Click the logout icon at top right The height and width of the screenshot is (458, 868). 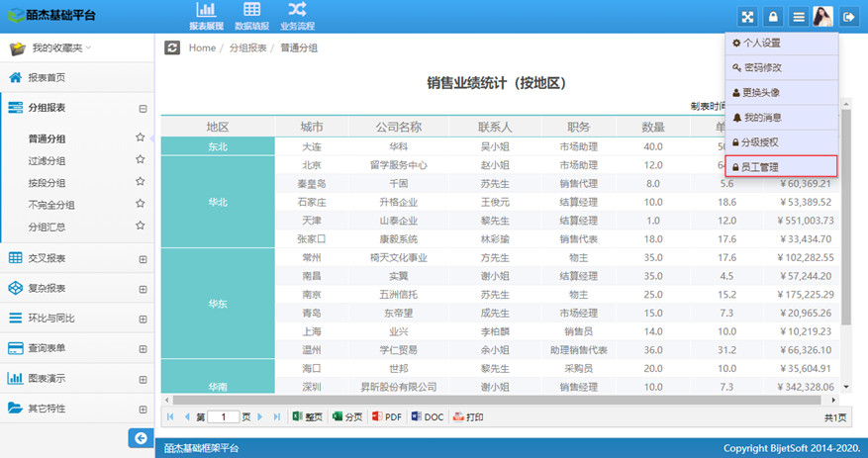[848, 17]
